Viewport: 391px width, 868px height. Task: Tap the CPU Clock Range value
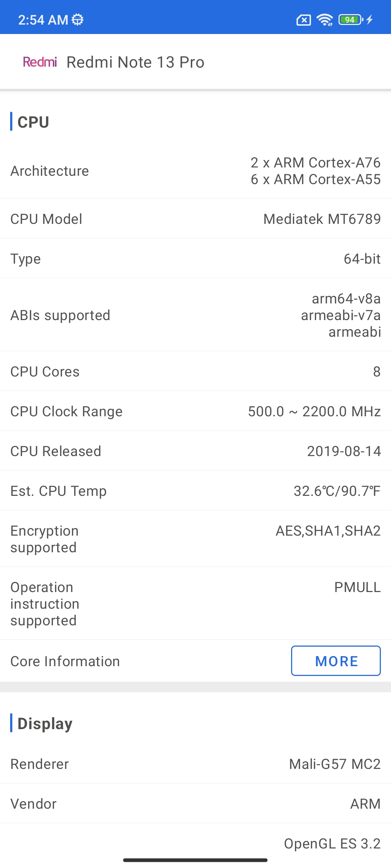314,411
